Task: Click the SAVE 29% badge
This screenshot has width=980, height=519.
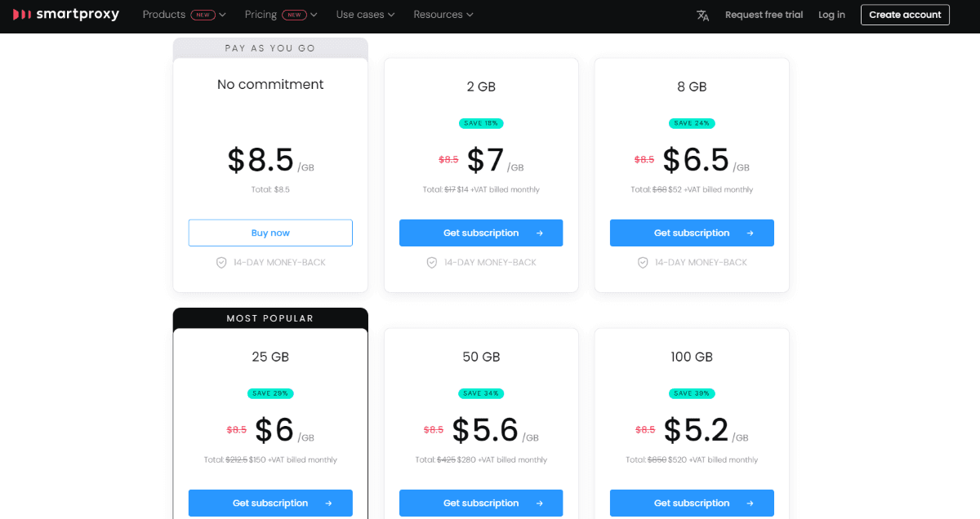Action: 270,393
